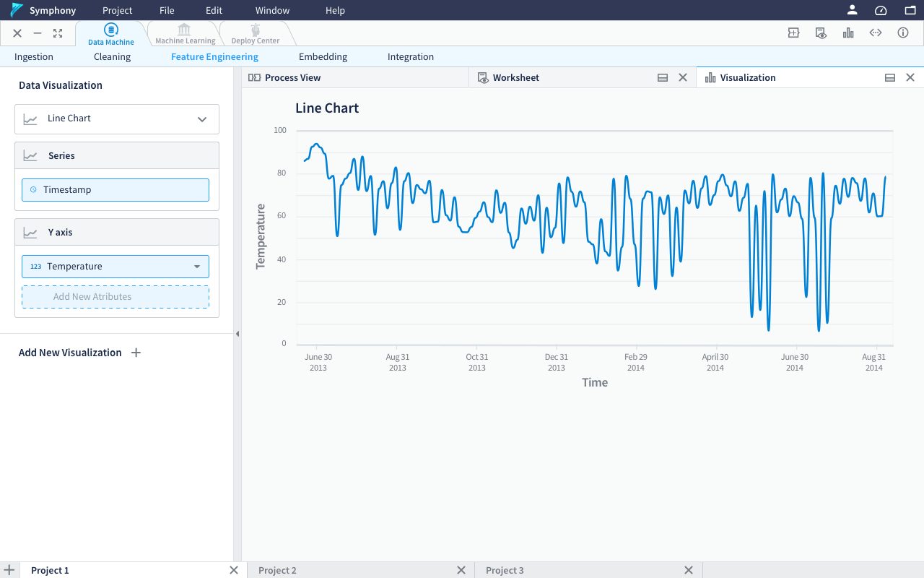Click the fullscreen expand arrows icon
Screen dimensions: 924x578
click(58, 33)
